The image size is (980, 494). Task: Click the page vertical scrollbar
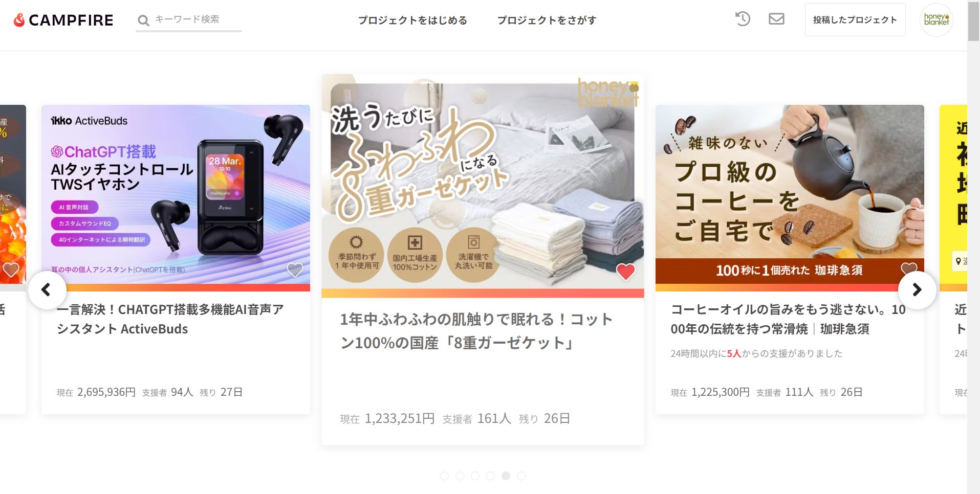pyautogui.click(x=973, y=247)
